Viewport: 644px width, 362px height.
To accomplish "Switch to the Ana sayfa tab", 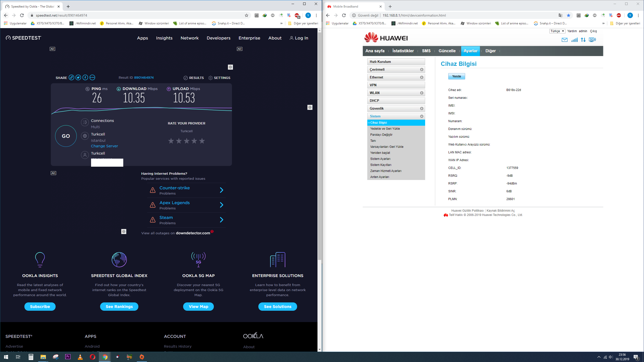I will pyautogui.click(x=375, y=51).
